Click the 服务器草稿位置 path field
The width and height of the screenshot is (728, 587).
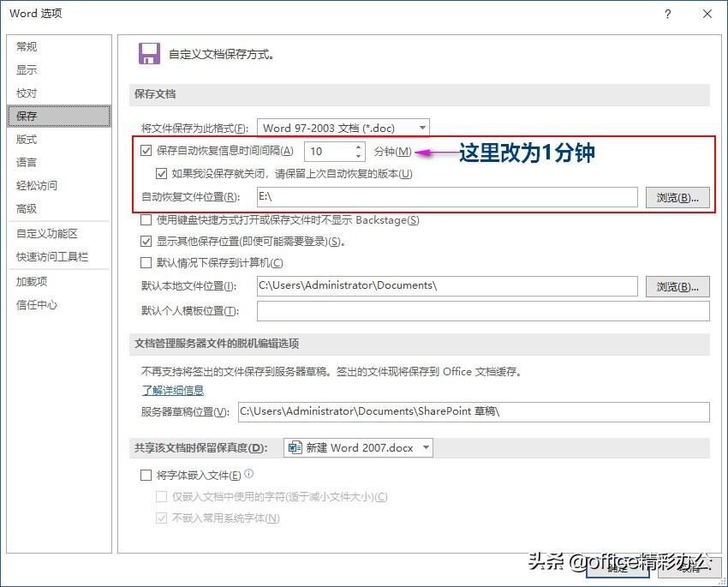click(x=474, y=412)
